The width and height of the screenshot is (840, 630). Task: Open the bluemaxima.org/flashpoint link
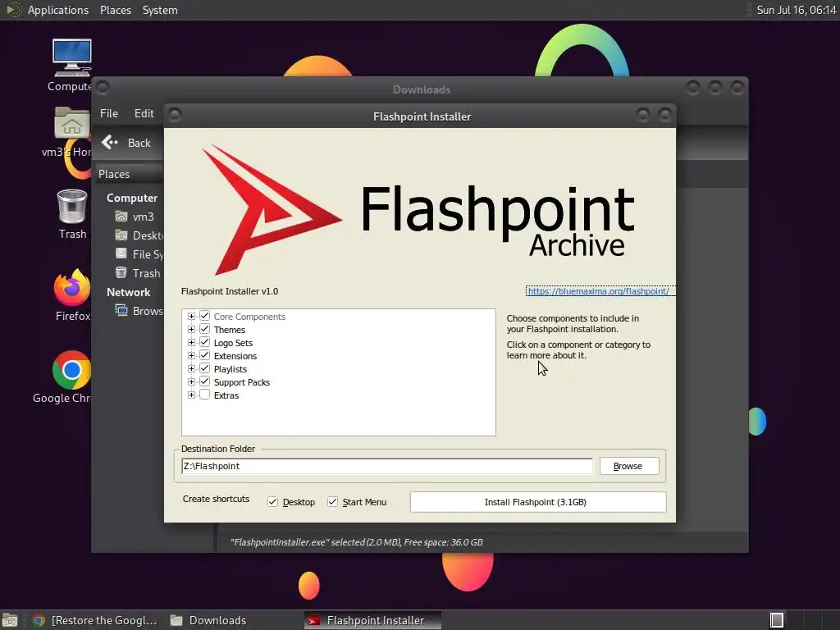(598, 291)
